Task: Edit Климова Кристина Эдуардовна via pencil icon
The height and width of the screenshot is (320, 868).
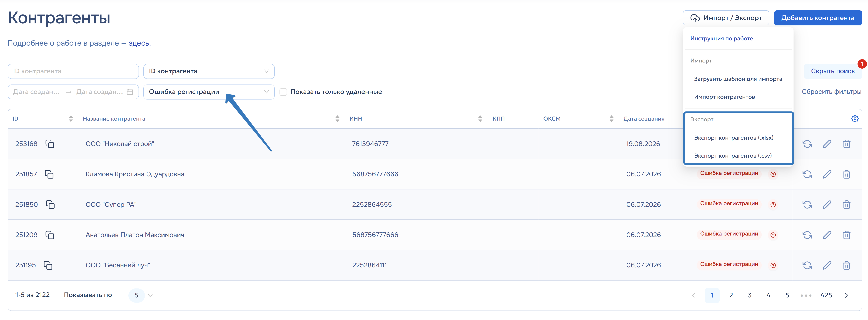Action: coord(827,174)
